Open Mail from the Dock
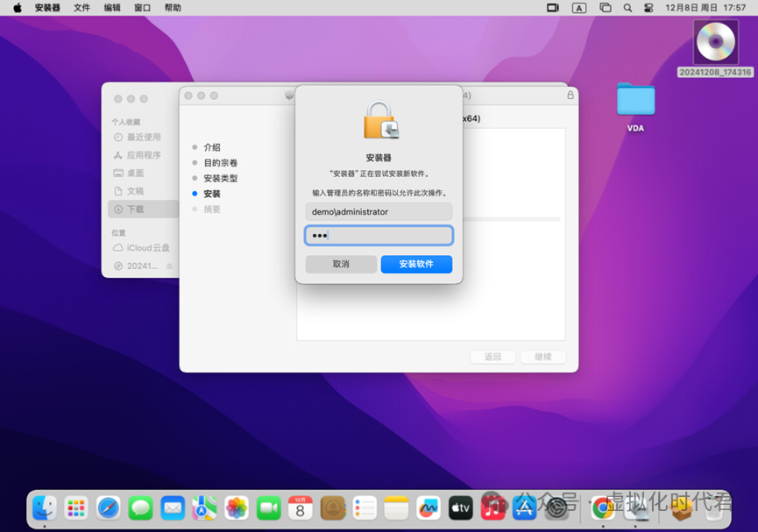 [x=173, y=507]
